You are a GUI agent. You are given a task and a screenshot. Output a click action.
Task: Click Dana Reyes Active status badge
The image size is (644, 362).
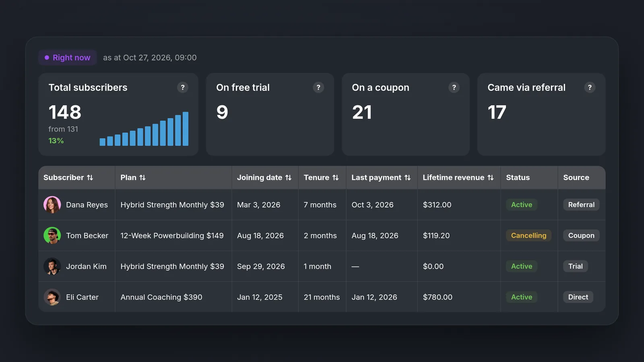pos(522,205)
